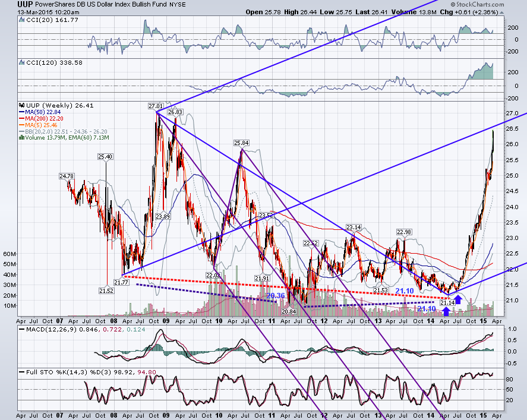Click the MACD(12,26,9) indicator label

point(52,330)
